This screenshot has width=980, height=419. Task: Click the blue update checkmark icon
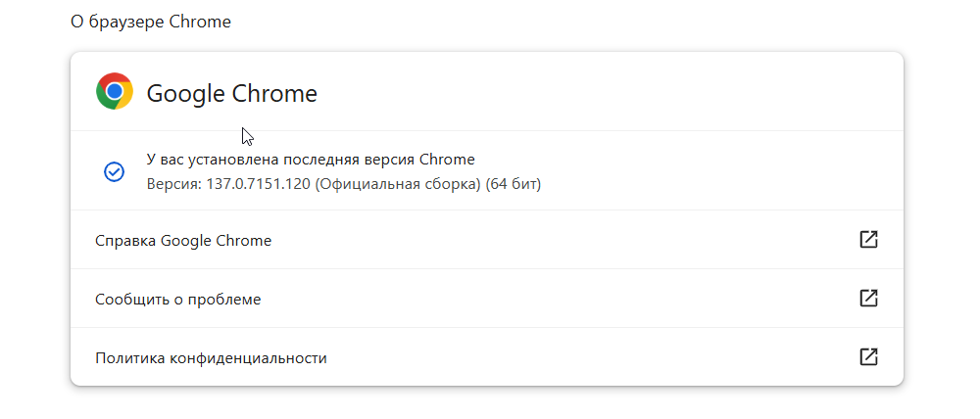click(x=114, y=171)
